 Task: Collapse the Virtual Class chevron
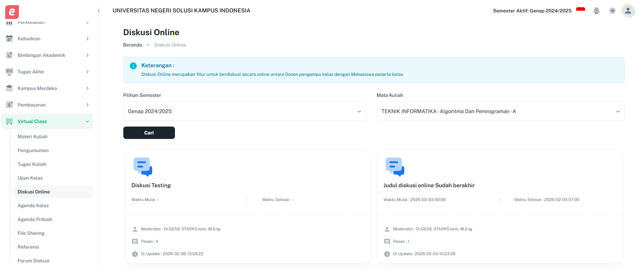(x=87, y=121)
